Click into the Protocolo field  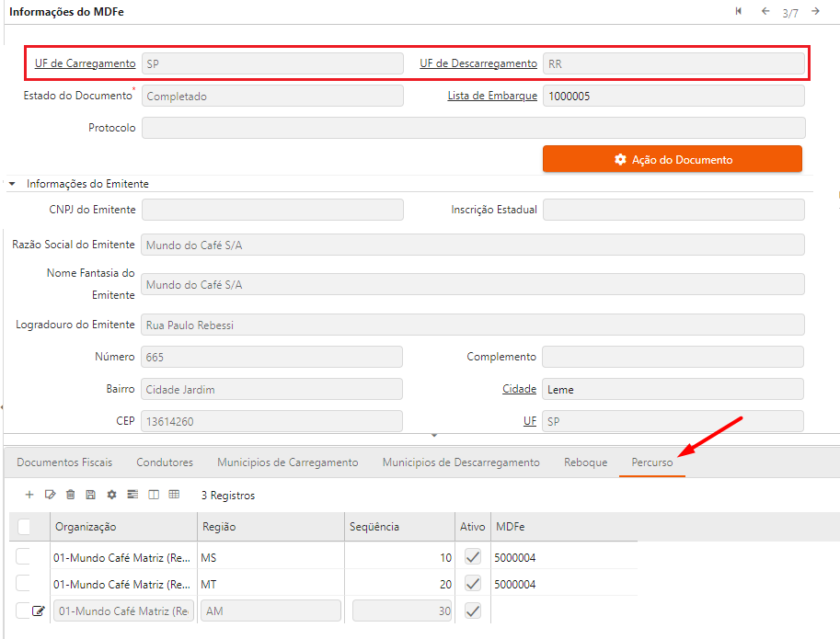(x=473, y=128)
